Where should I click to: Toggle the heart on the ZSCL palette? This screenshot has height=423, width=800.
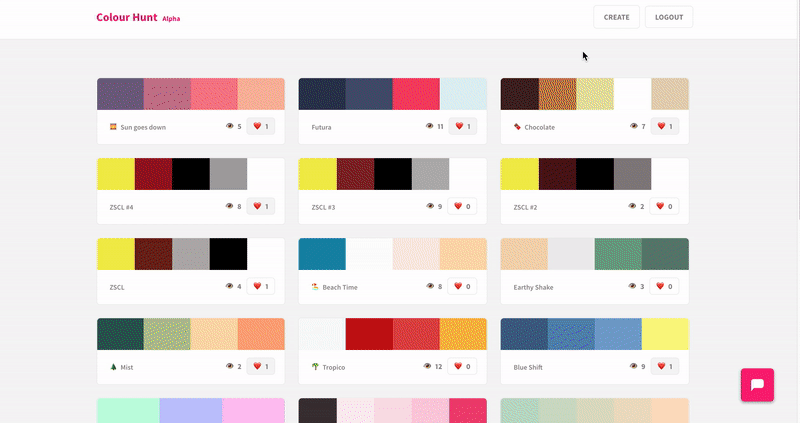(x=261, y=286)
